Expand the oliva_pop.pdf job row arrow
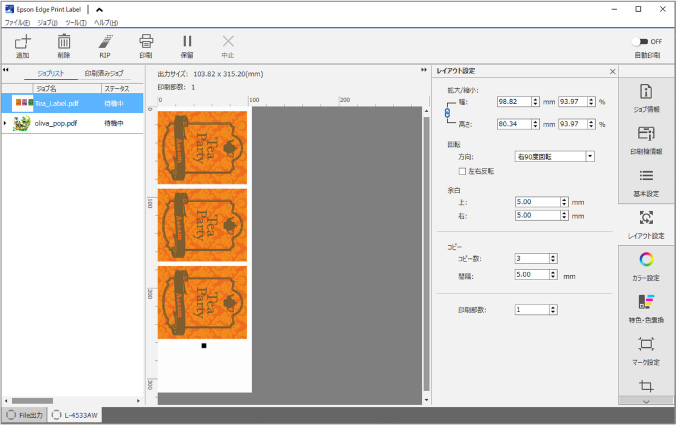Screen dimensions: 676x425 click(5, 123)
